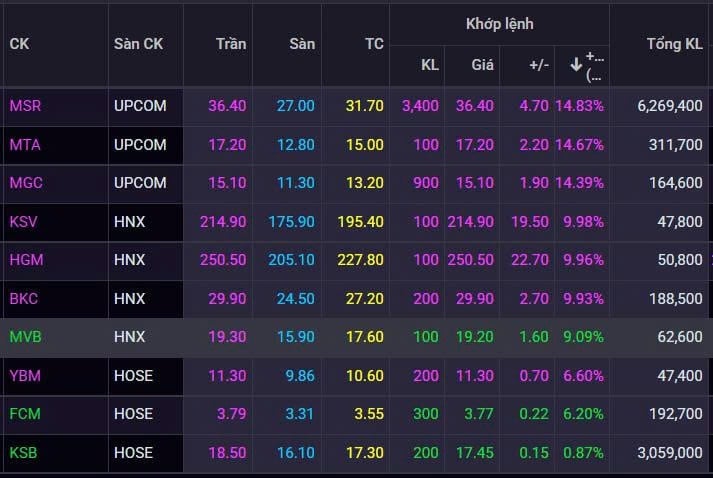Select the highlighted MVB ticker
The width and height of the screenshot is (713, 478).
[26, 337]
